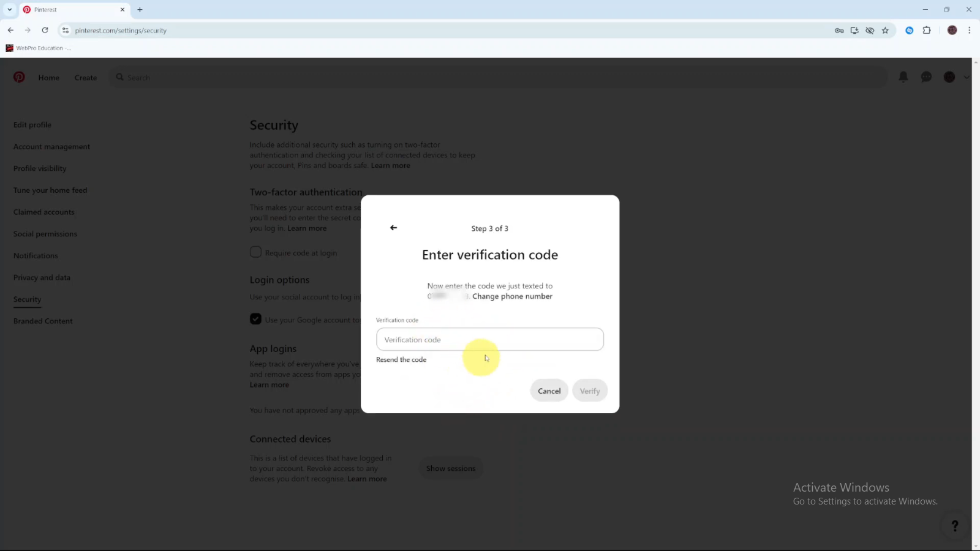
Task: Click Learn more under Security description
Action: click(x=390, y=166)
